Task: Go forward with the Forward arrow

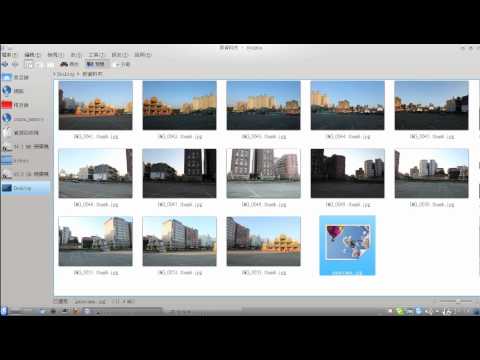Action: (15, 64)
